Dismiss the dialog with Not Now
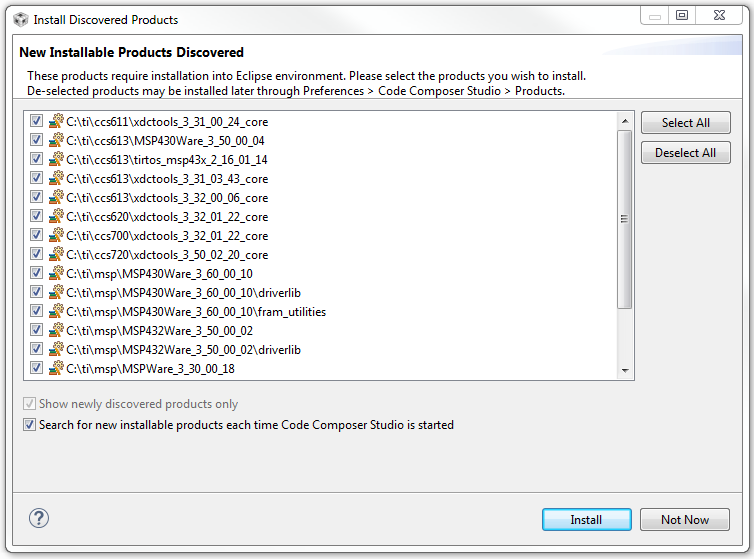 tap(685, 520)
